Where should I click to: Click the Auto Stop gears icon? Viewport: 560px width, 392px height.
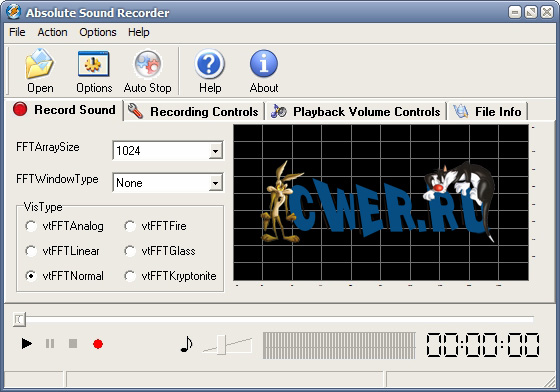coord(148,64)
